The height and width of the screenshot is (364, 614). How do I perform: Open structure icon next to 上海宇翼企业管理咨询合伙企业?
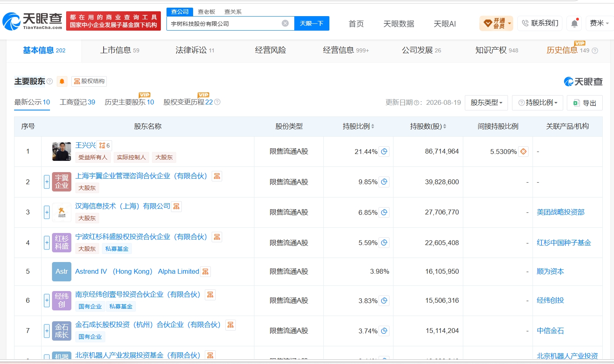coord(217,176)
